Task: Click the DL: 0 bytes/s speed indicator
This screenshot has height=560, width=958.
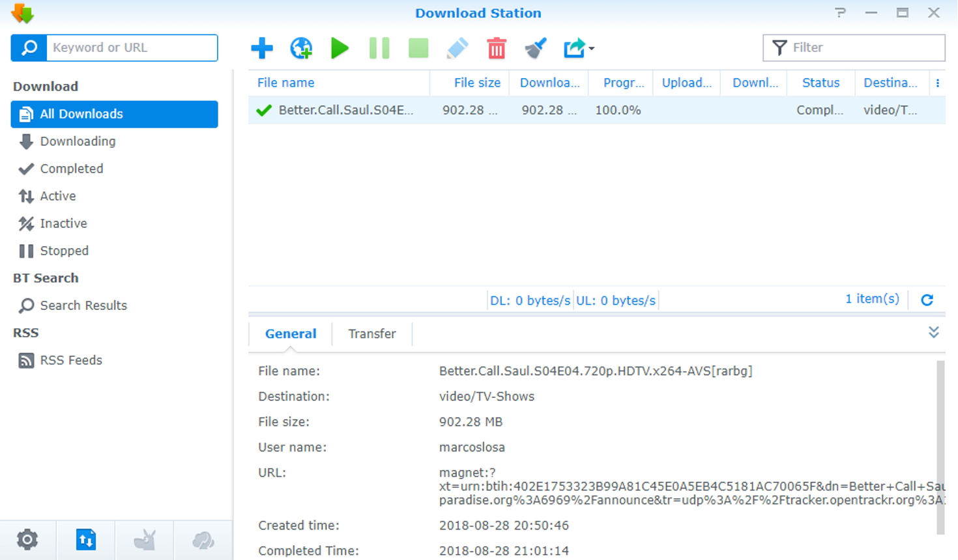Action: (530, 301)
